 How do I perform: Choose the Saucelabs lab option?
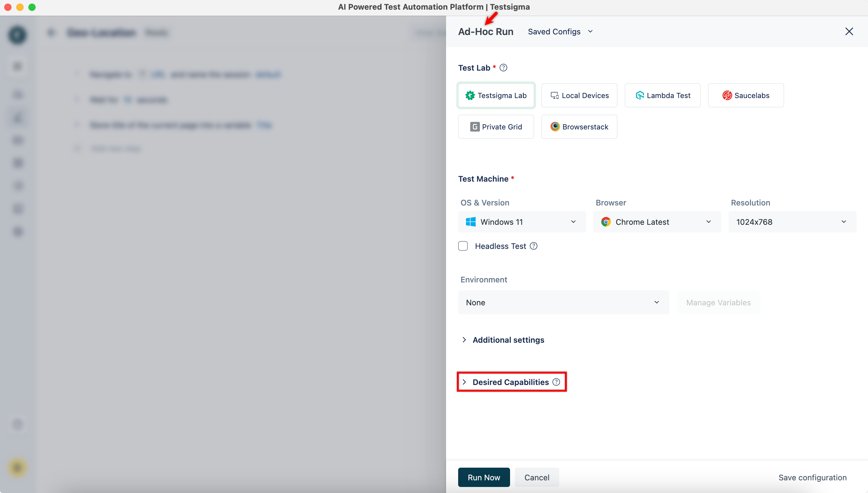(x=746, y=95)
